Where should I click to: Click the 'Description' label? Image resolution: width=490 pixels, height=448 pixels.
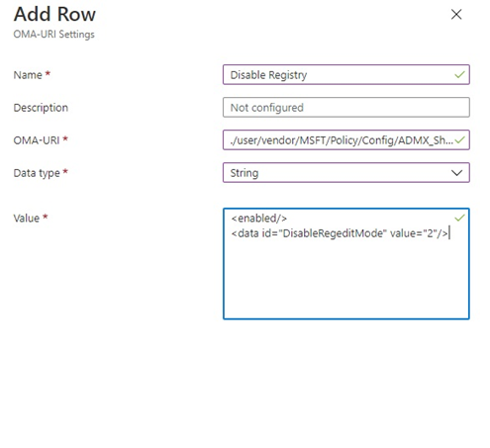(x=41, y=108)
